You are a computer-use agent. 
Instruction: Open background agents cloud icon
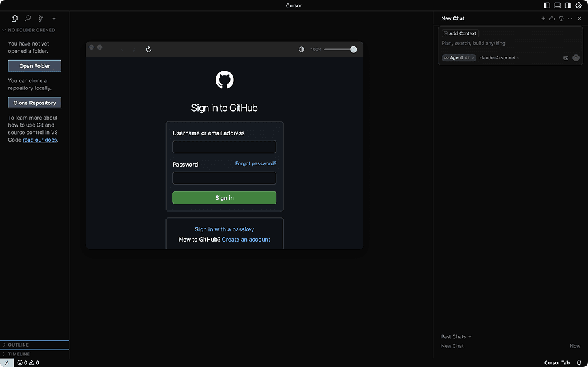click(552, 18)
